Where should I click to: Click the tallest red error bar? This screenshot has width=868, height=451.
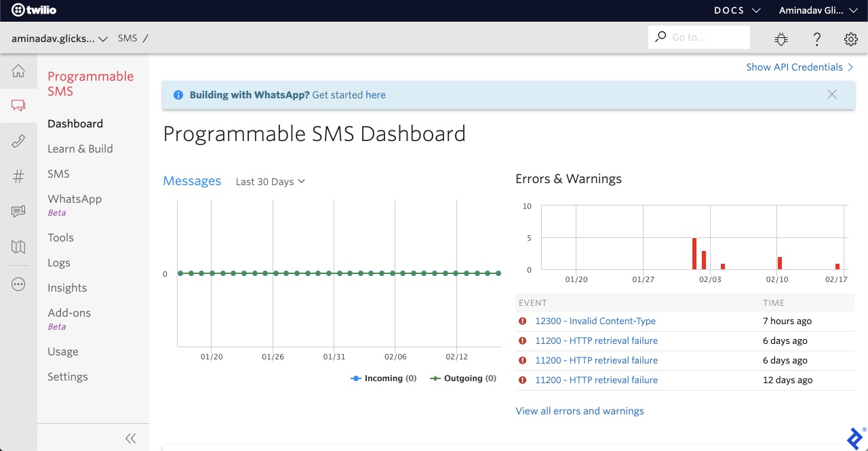(x=694, y=254)
